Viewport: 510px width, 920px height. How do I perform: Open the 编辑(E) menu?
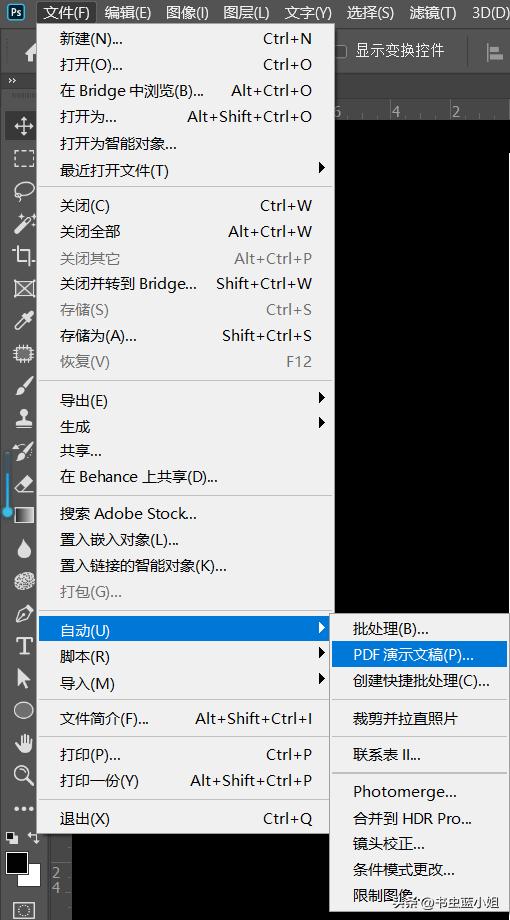(127, 12)
